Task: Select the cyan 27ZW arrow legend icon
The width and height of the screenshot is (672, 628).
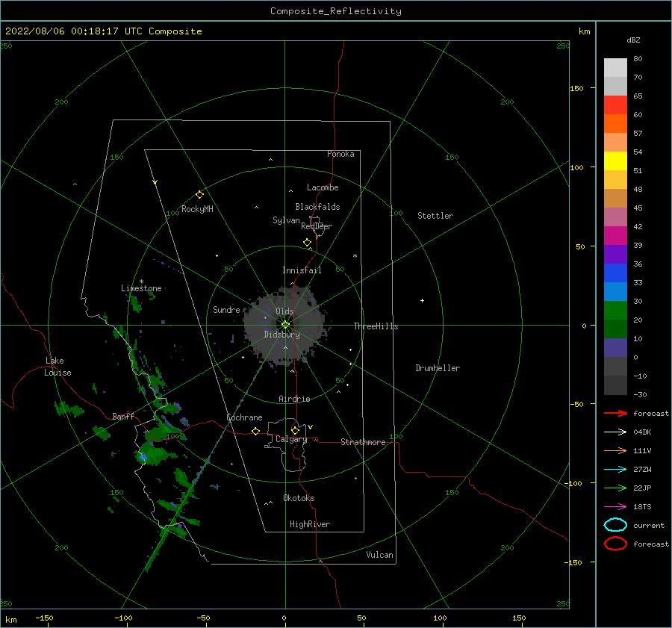Action: 615,470
